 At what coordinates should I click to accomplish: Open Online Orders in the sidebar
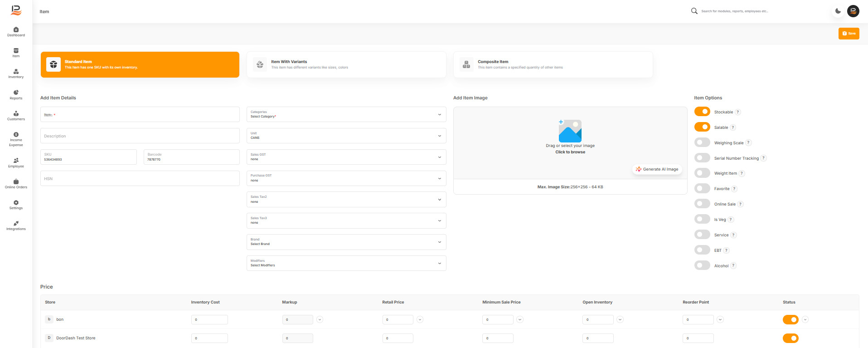click(x=16, y=184)
